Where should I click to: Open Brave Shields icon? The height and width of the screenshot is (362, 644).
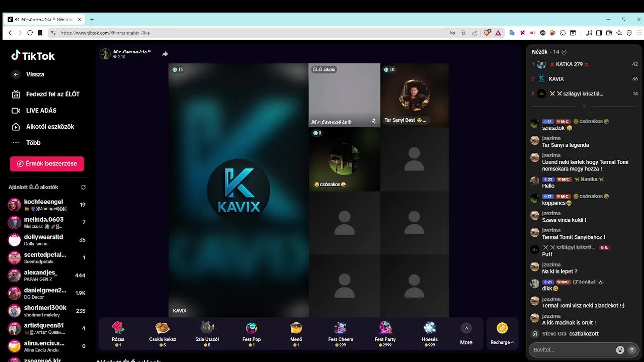487,33
